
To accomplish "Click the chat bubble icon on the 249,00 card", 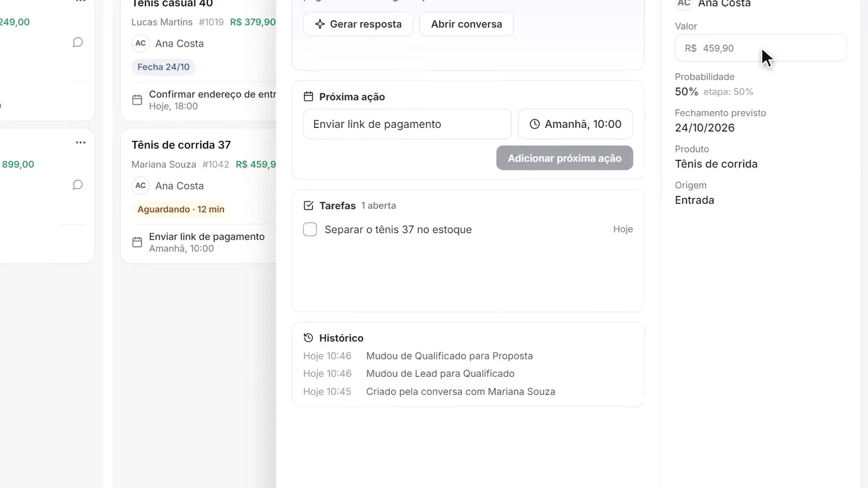I will click(x=78, y=42).
